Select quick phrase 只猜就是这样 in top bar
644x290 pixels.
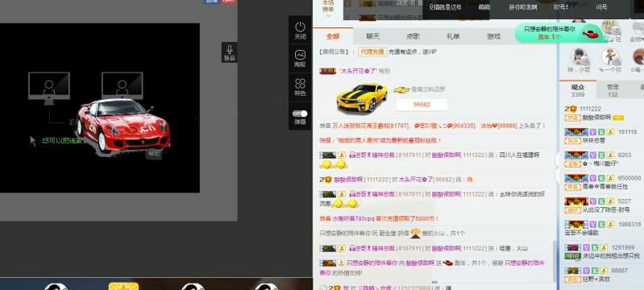445,7
